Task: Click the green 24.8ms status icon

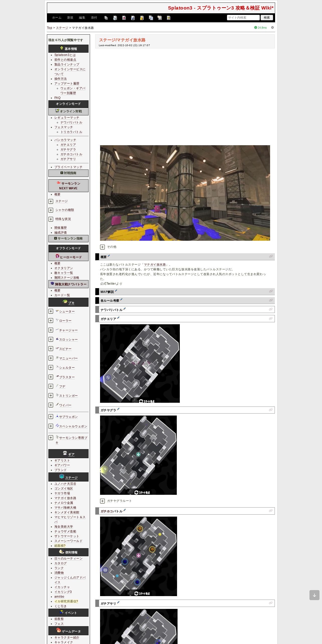Action: 256,28
